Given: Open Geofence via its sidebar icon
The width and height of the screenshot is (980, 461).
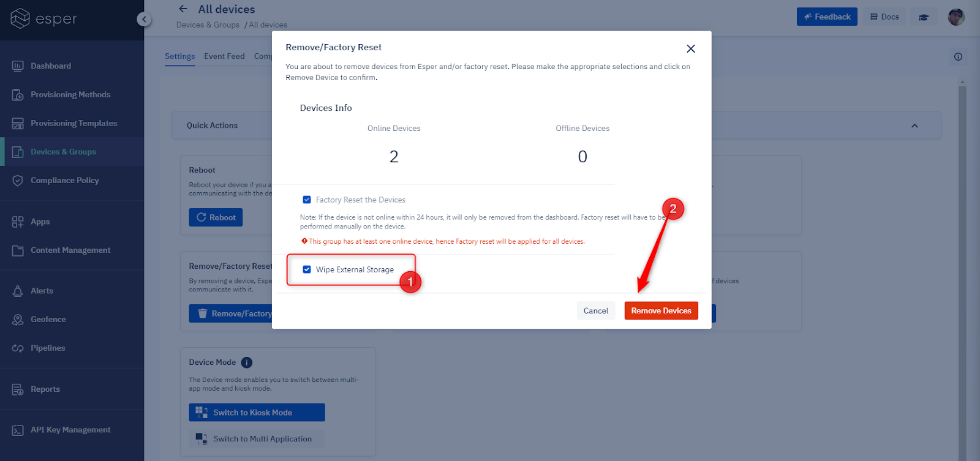Looking at the screenshot, I should coord(18,320).
